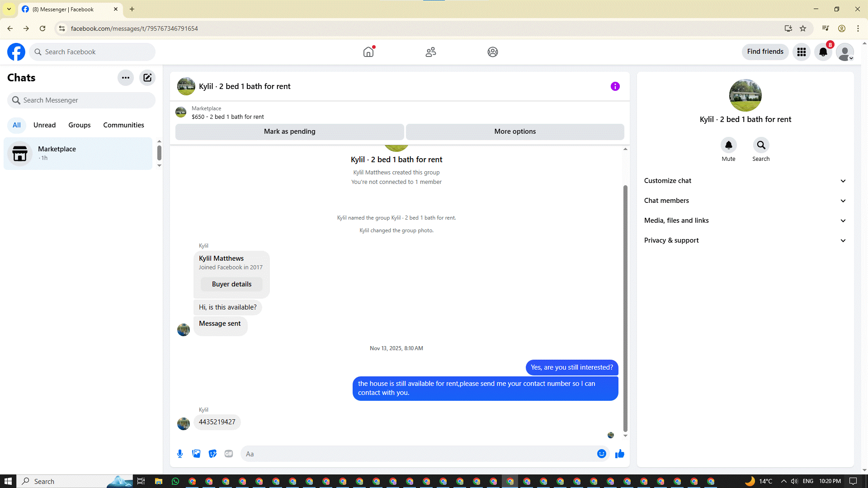Screen dimensions: 868x488
Task: Open More options for the listing
Action: click(515, 131)
